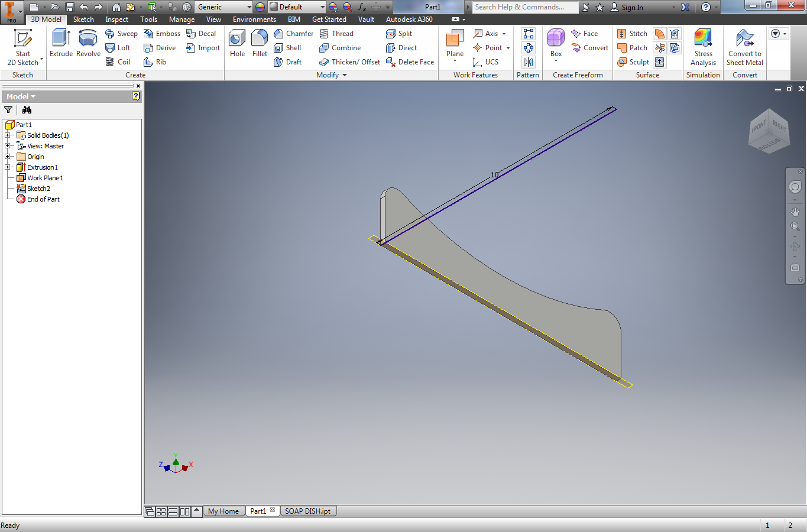This screenshot has height=532, width=807.
Task: Click Convert to Sheet Metal
Action: point(745,47)
